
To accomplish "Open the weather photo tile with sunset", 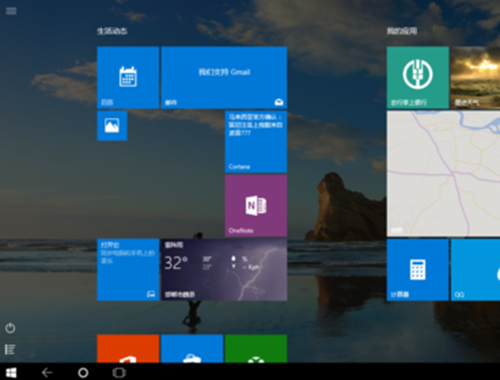I will pyautogui.click(x=475, y=77).
